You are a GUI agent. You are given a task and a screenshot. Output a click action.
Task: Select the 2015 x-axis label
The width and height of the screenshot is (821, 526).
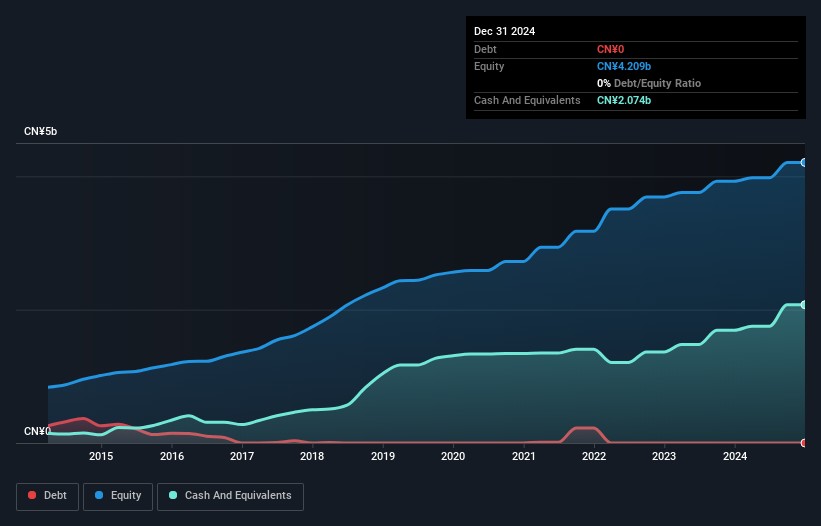point(101,457)
